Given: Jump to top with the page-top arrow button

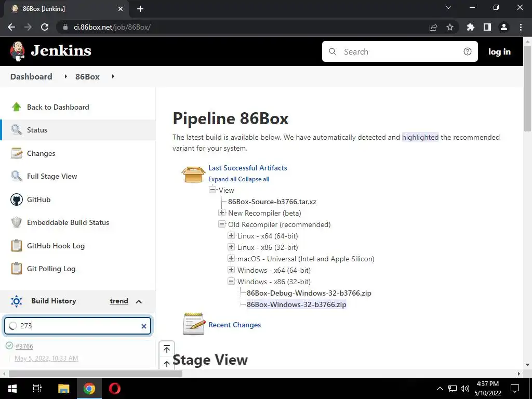Looking at the screenshot, I should [x=167, y=349].
